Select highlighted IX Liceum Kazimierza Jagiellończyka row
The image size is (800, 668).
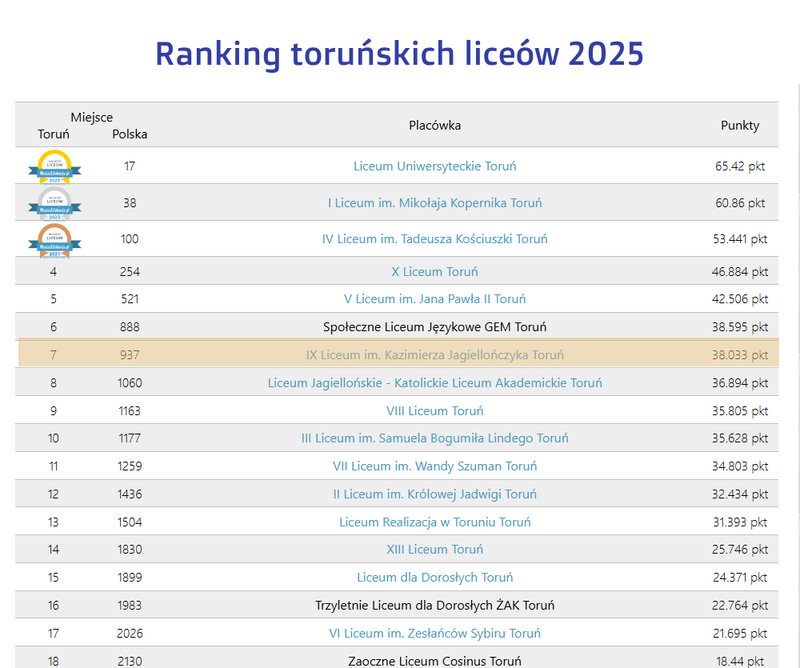pyautogui.click(x=435, y=355)
